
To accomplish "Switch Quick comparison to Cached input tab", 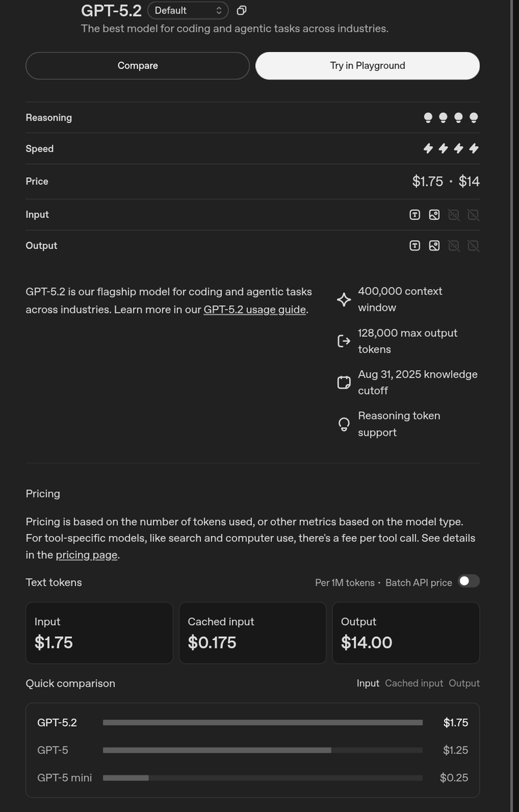I will (414, 683).
